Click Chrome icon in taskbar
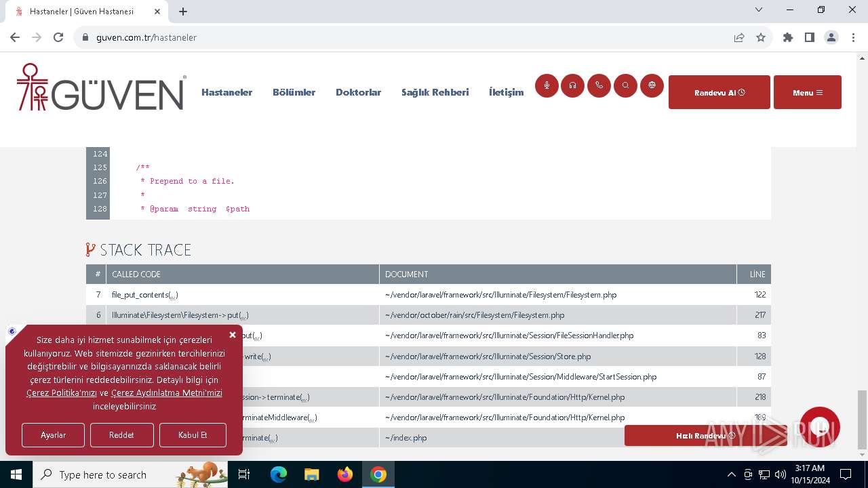Image resolution: width=868 pixels, height=488 pixels. pos(378,474)
